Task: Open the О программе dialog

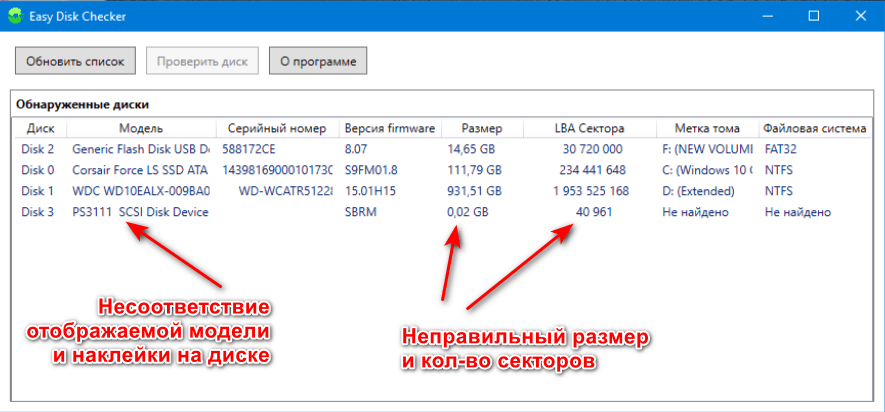Action: point(318,61)
